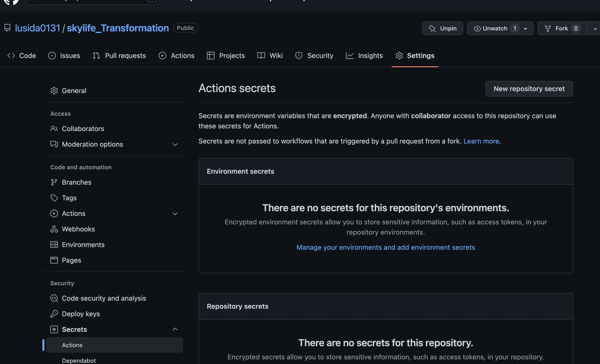Viewport: 600px width, 364px height.
Task: Click the Tags label icon
Action: point(54,198)
